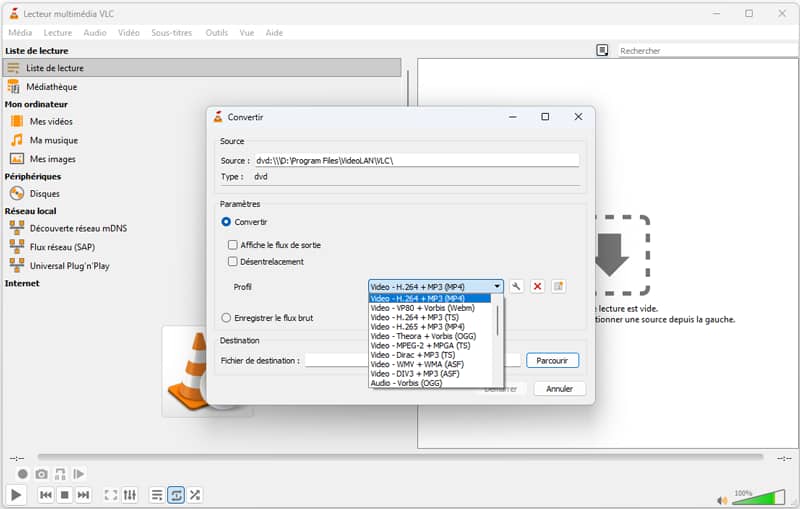
Task: Take a snapshot with the camera icon
Action: tap(41, 473)
